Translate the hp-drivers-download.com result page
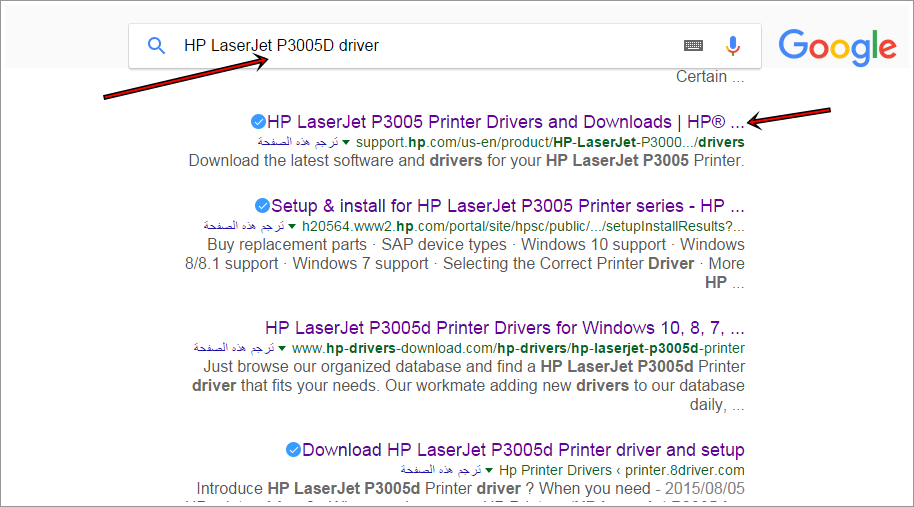This screenshot has height=507, width=914. [x=234, y=348]
